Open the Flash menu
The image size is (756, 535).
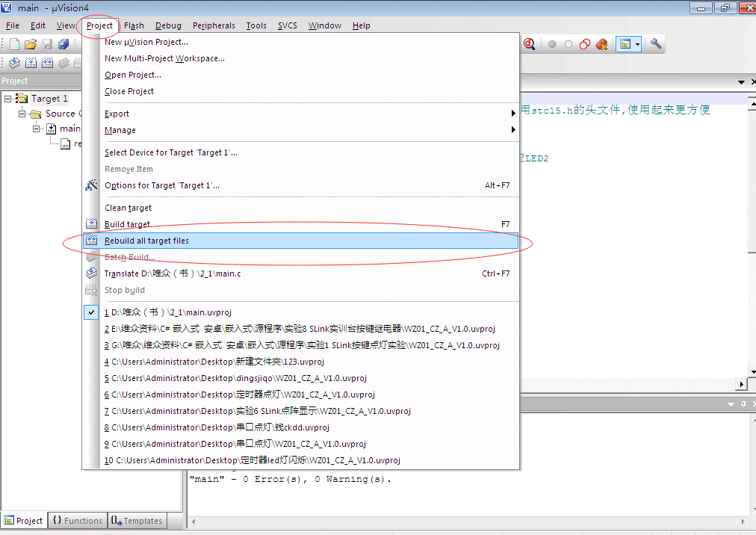(134, 25)
